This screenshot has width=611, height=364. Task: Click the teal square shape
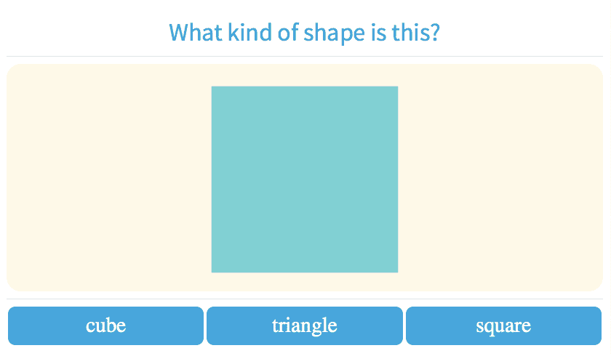tap(304, 179)
